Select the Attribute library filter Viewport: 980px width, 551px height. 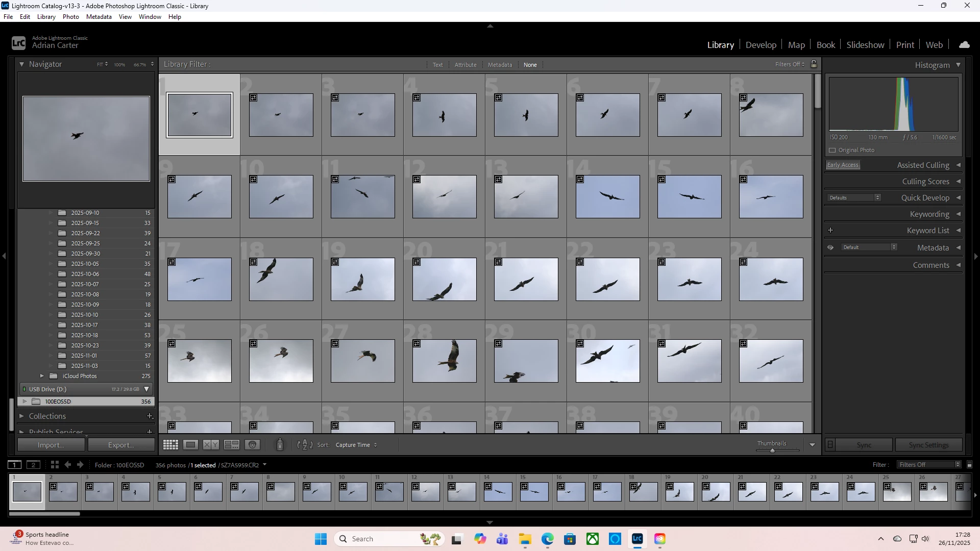pos(465,65)
